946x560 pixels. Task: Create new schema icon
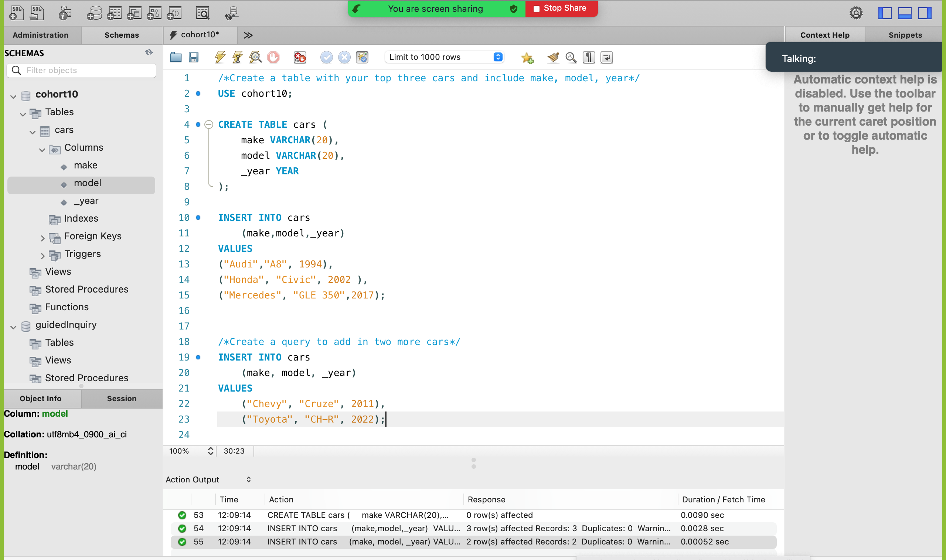coord(94,13)
